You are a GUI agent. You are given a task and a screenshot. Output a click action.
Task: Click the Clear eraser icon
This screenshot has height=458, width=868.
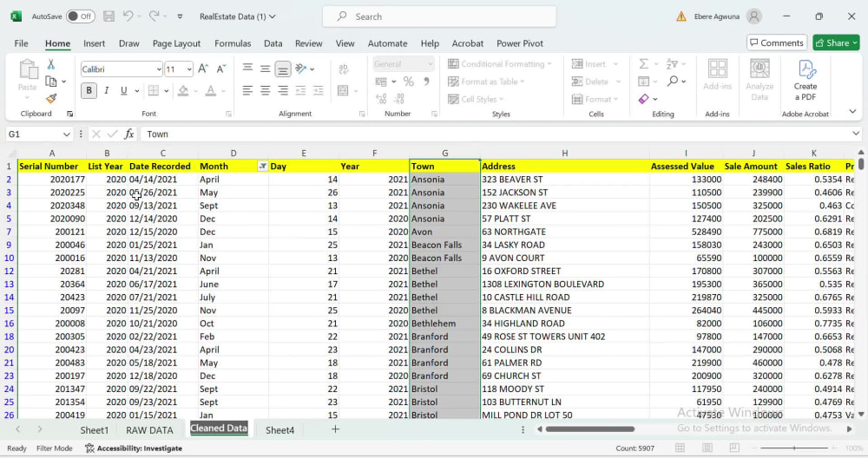pos(643,99)
